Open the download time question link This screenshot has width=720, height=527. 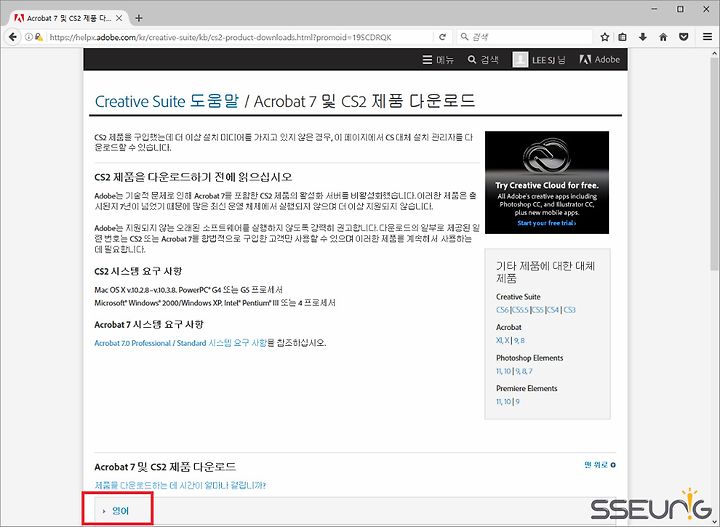point(180,485)
